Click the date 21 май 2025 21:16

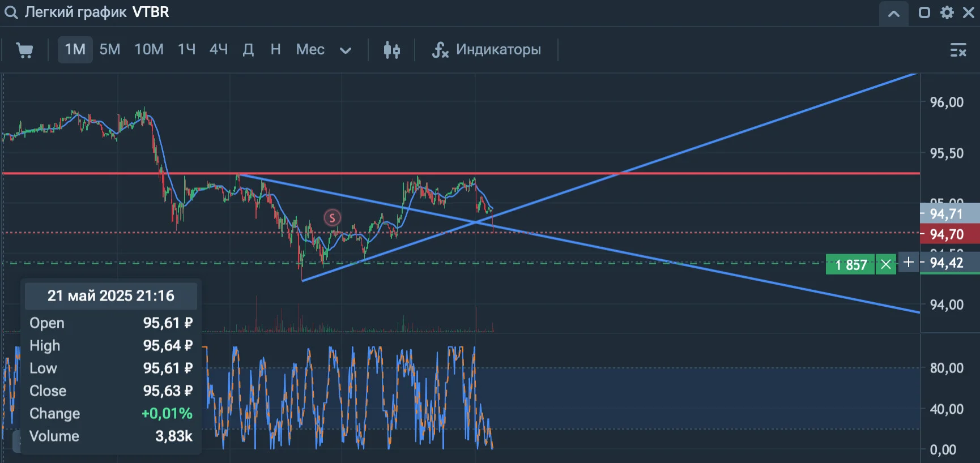(x=111, y=295)
